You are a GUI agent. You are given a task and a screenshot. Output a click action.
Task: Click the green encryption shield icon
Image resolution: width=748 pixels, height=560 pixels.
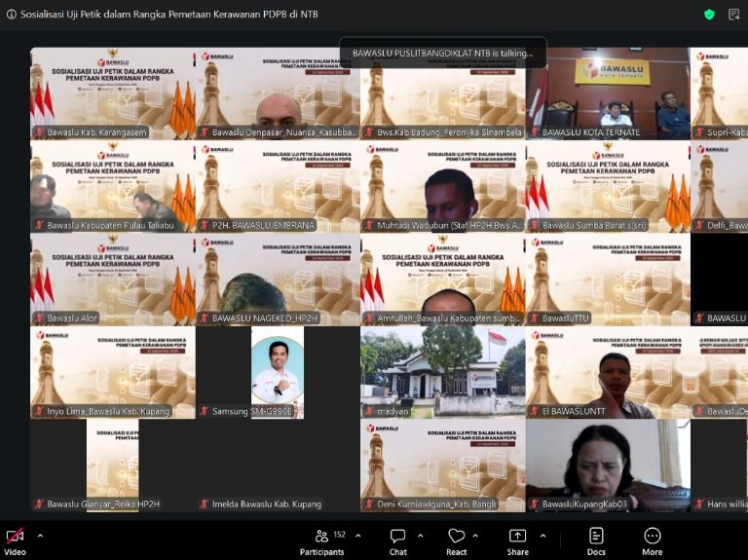click(709, 15)
